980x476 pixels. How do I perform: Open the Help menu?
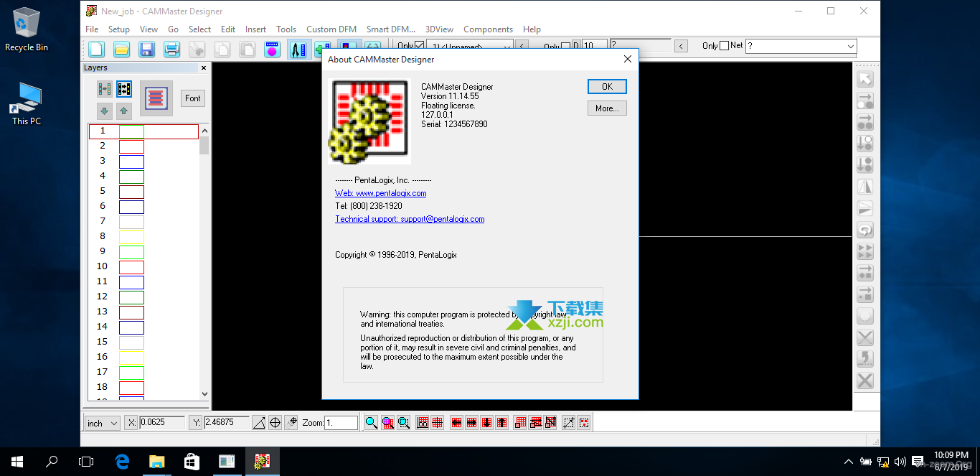point(532,29)
